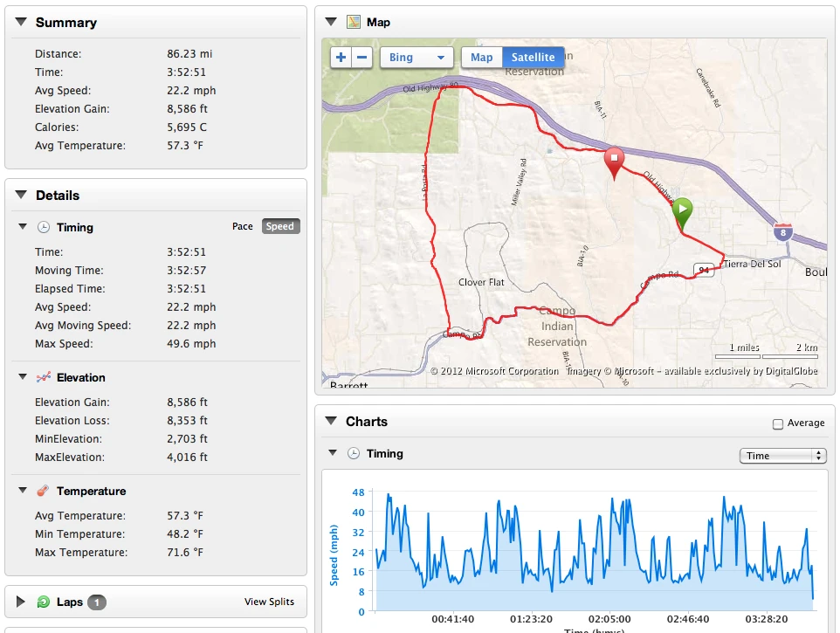The width and height of the screenshot is (840, 633).
Task: Click the clock icon beside Timing details
Action: [44, 227]
